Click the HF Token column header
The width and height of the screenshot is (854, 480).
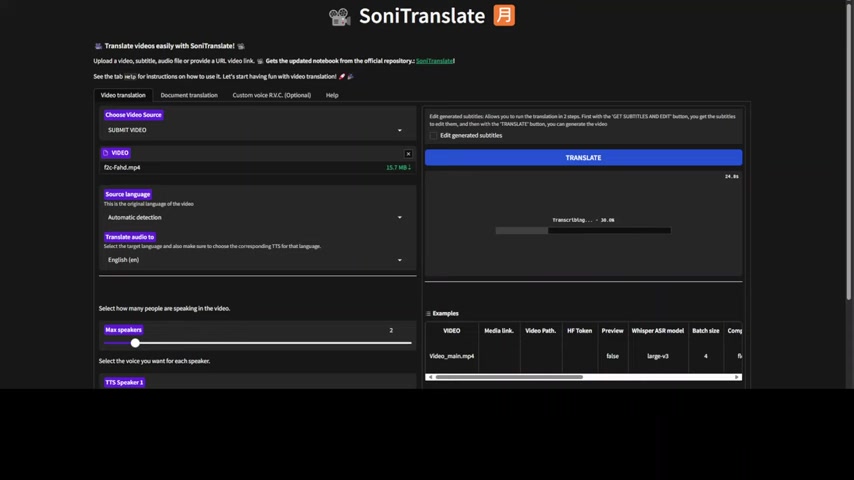(x=580, y=331)
